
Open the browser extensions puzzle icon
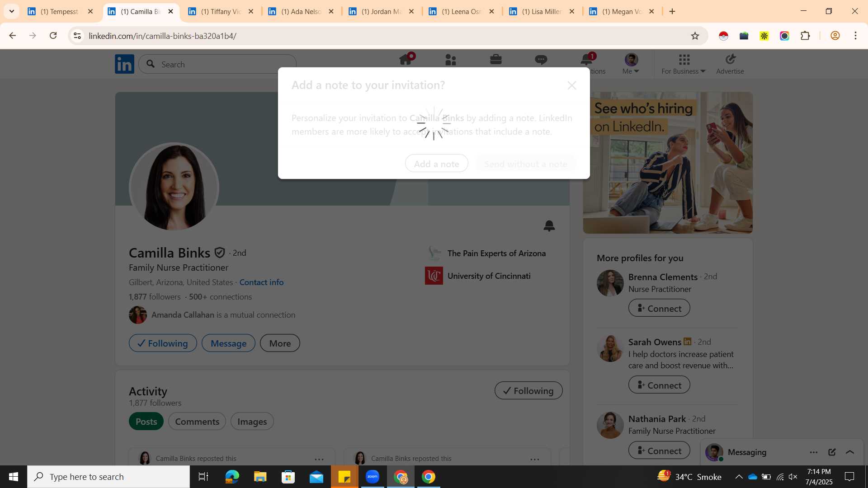[x=805, y=36]
